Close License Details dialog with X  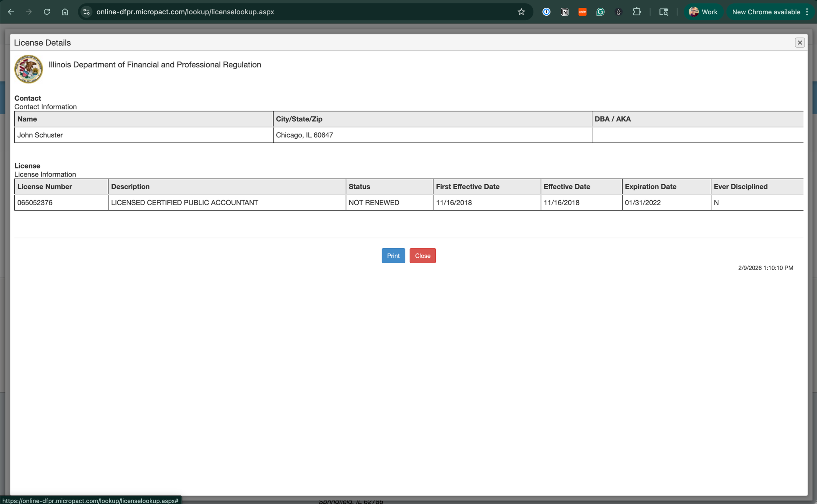pos(800,43)
